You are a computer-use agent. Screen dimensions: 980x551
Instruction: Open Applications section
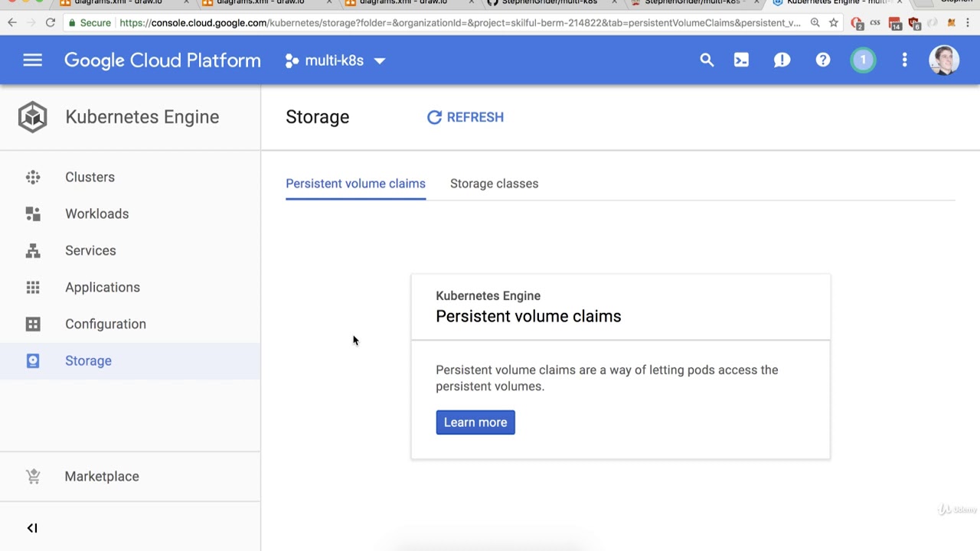coord(103,287)
